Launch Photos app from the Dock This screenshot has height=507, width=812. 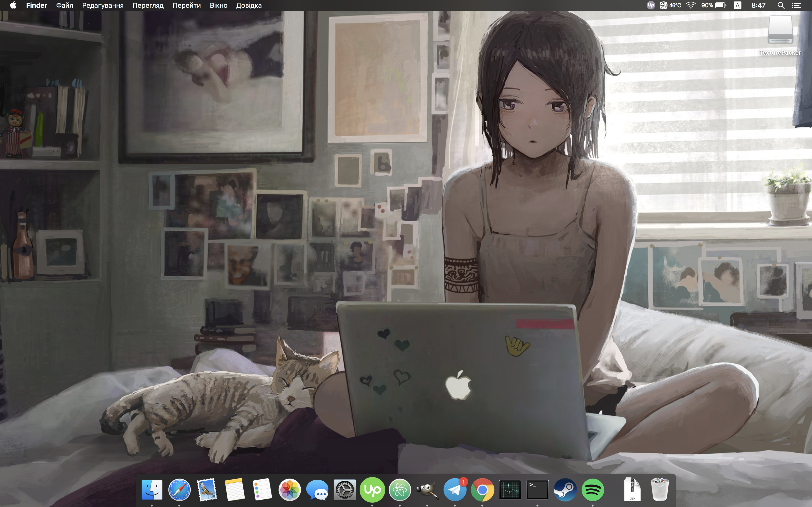click(289, 490)
